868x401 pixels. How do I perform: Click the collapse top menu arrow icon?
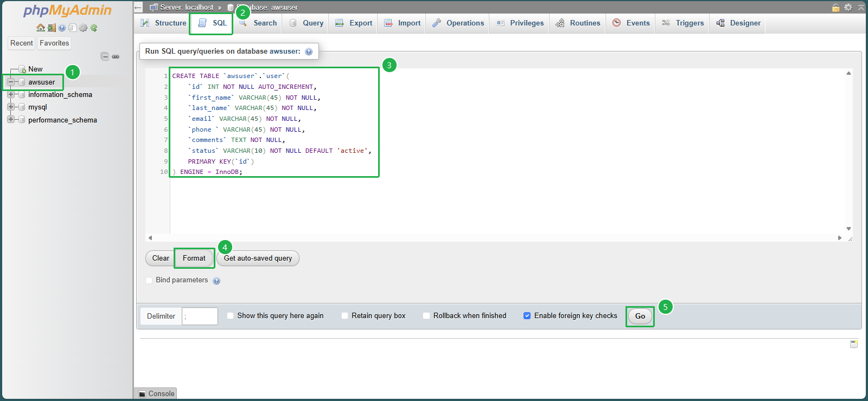click(x=861, y=8)
